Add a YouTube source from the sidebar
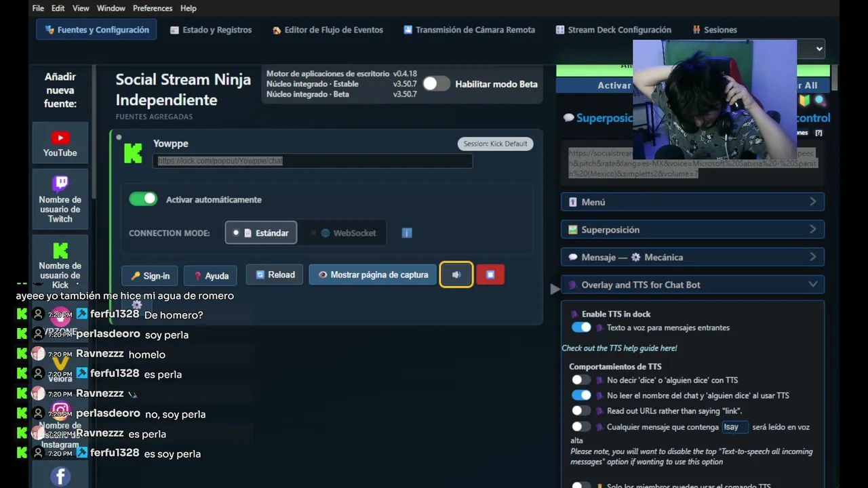 point(60,144)
